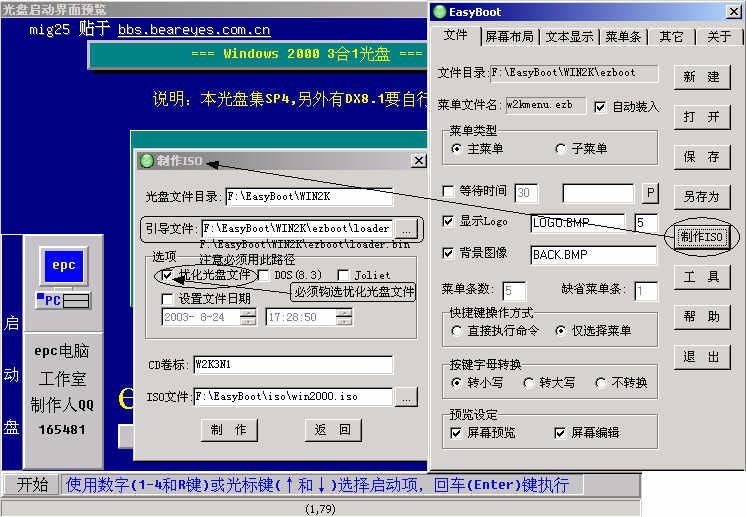Click the epc computer logo image
Screen dimensions: 746x517
[x=63, y=279]
